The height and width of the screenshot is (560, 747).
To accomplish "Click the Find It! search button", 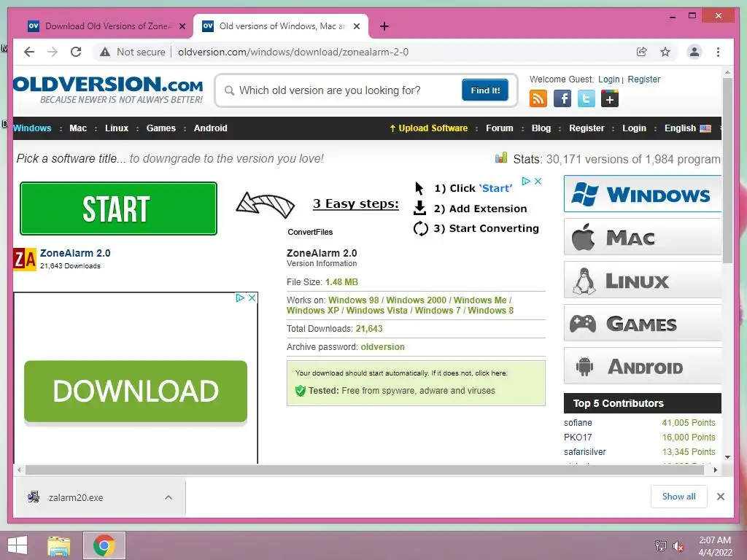I will [x=485, y=90].
